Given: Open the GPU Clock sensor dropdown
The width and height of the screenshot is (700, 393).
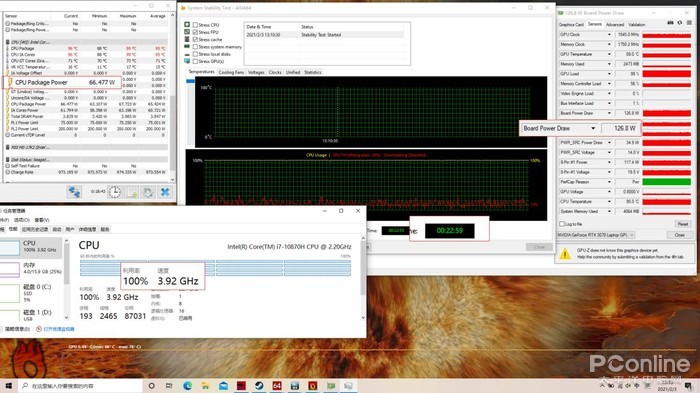Looking at the screenshot, I should click(x=609, y=34).
